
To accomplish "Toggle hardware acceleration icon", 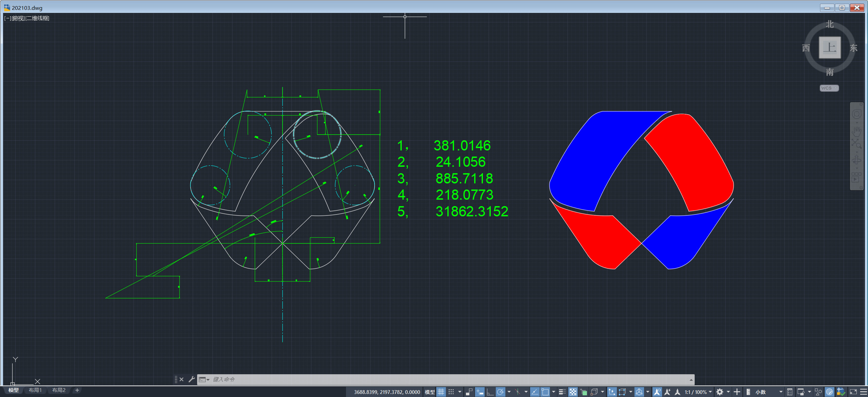I will pyautogui.click(x=829, y=392).
